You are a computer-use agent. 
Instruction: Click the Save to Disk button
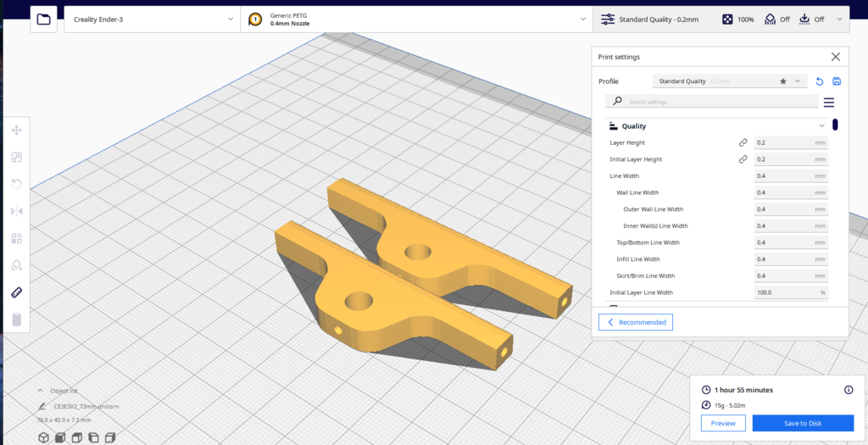[801, 423]
